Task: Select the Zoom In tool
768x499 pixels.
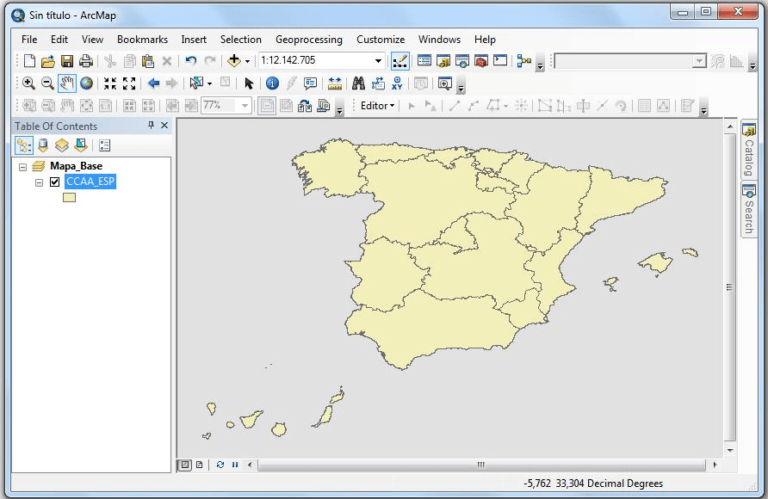Action: pos(28,83)
